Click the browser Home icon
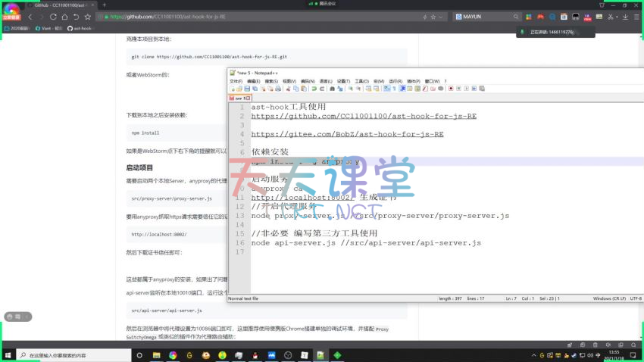 [64, 17]
